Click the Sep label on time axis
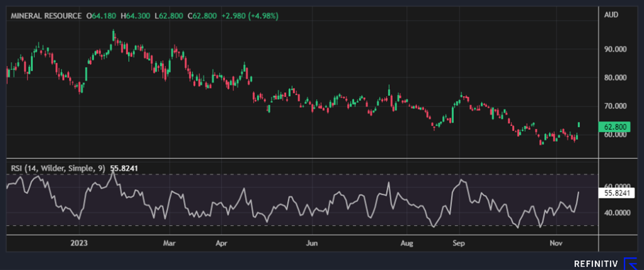The height and width of the screenshot is (270, 644). coord(458,243)
